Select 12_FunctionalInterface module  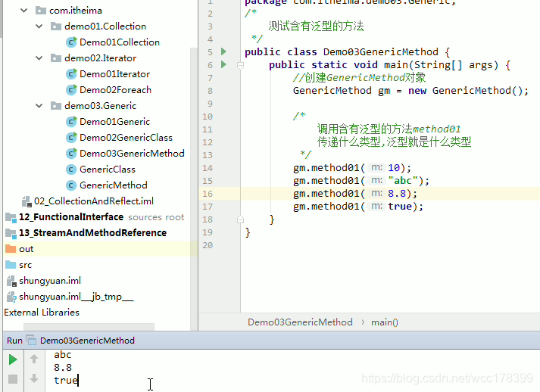[x=71, y=217]
